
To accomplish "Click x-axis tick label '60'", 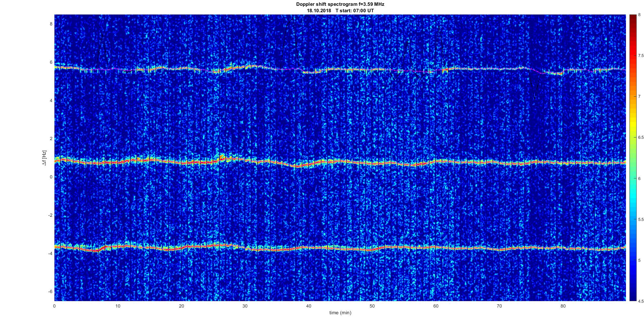I will coord(436,306).
